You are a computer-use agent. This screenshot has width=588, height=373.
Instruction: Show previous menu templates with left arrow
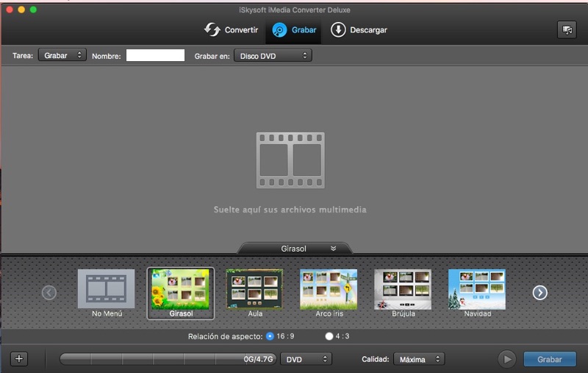(49, 293)
